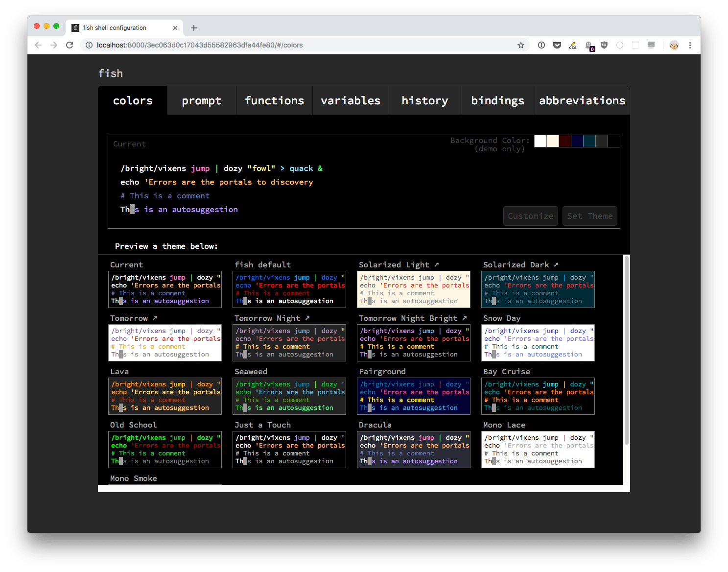The height and width of the screenshot is (572, 728).
Task: Preview the Dracula theme
Action: pos(414,450)
